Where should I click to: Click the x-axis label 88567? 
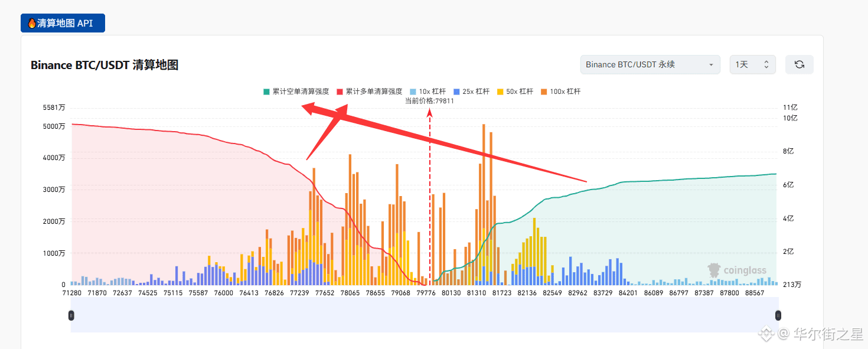coord(754,293)
